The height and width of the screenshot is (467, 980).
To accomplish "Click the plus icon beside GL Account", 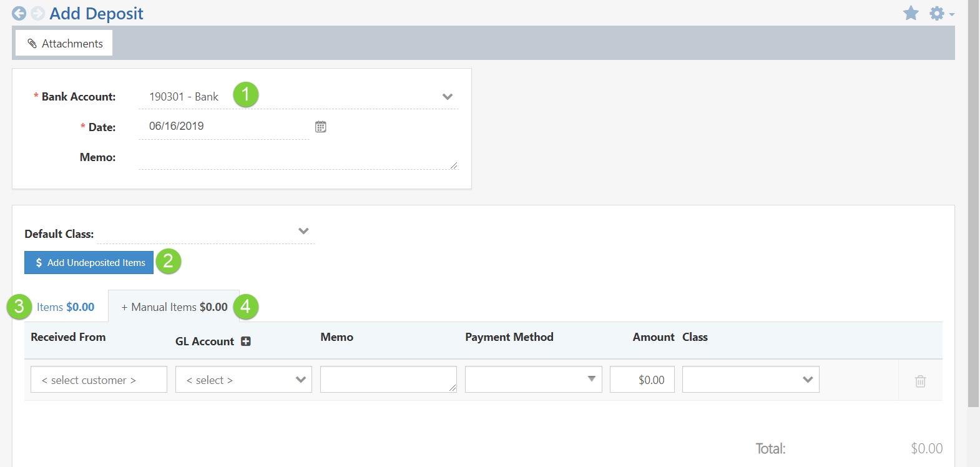I will 246,342.
